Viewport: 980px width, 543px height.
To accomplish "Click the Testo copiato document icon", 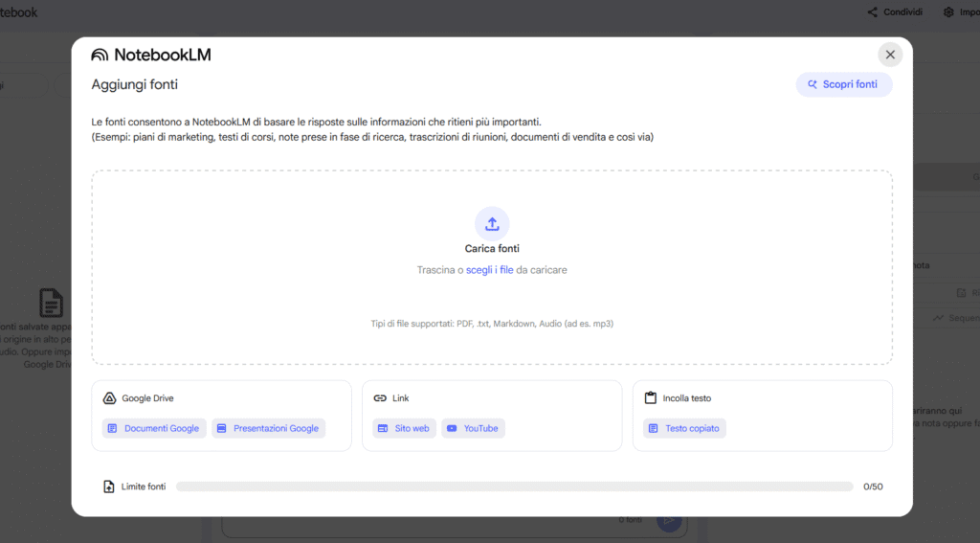I will point(653,428).
